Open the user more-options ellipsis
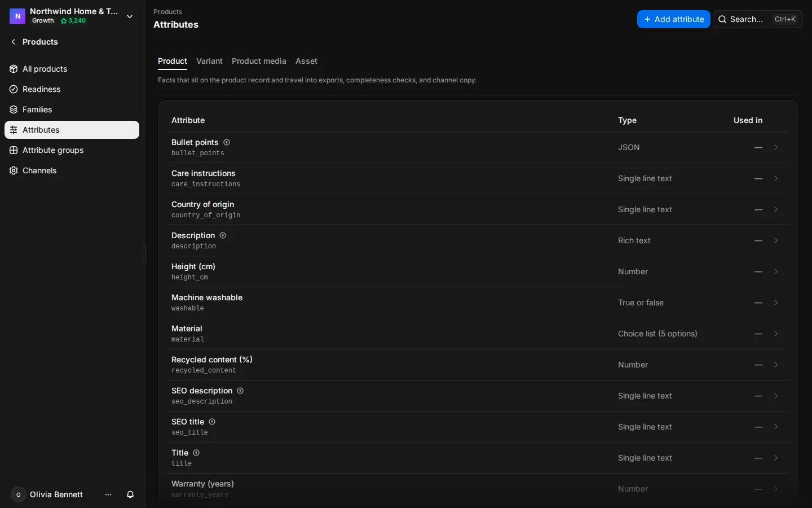This screenshot has height=508, width=812. click(108, 494)
